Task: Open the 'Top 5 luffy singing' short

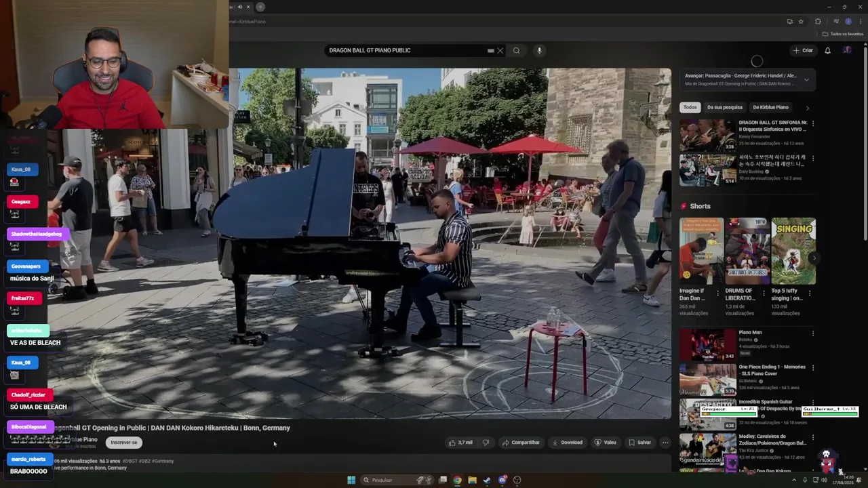Action: click(793, 251)
